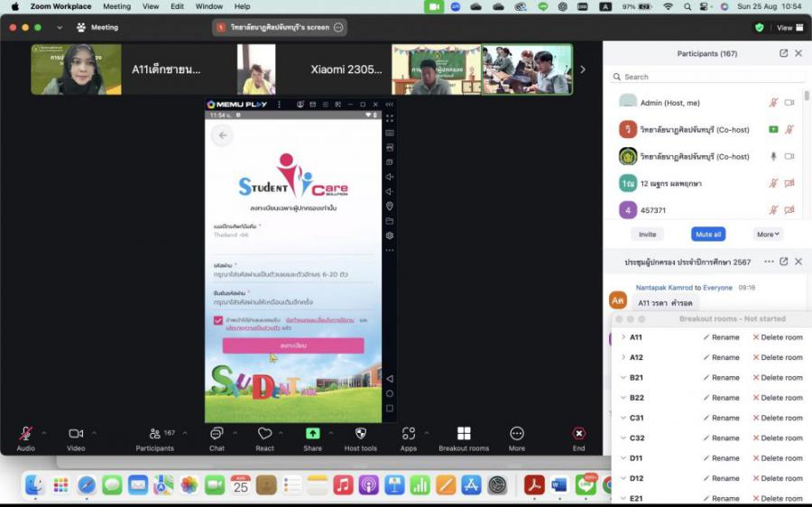Screen dimensions: 812x507
Task: Click the green Share screen icon
Action: point(312,434)
